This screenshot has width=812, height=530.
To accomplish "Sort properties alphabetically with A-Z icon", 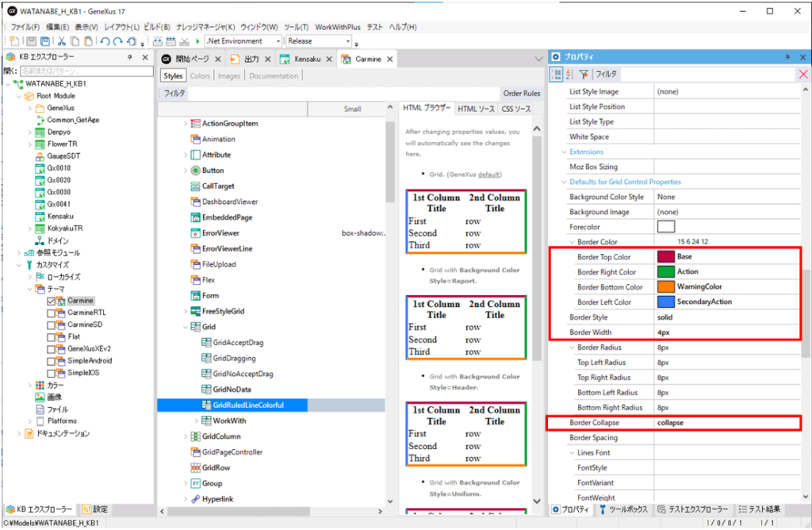I will pyautogui.click(x=569, y=75).
